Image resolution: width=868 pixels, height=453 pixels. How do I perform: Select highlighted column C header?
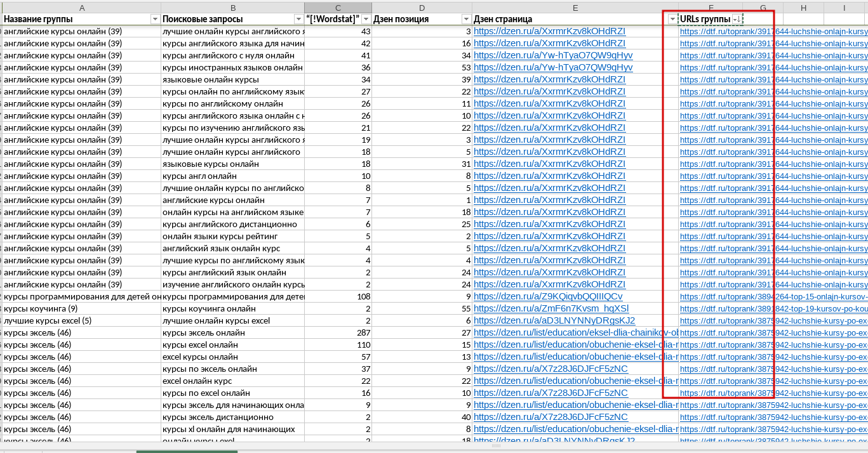337,8
